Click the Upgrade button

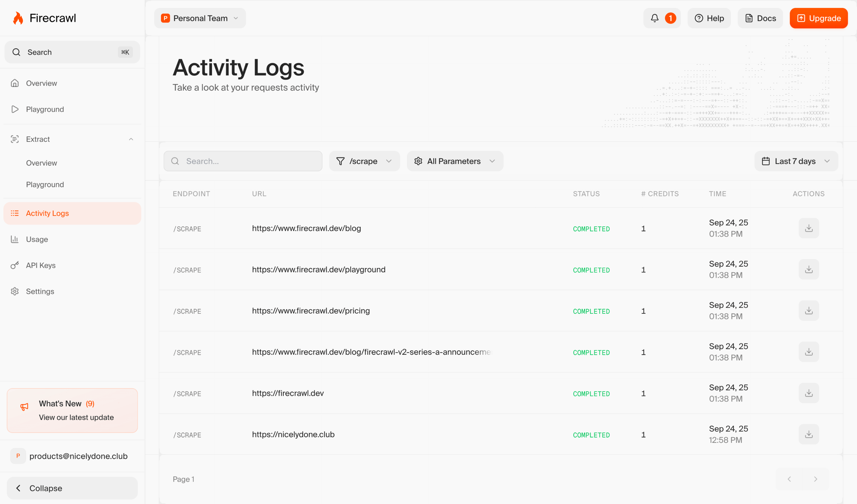coord(818,18)
